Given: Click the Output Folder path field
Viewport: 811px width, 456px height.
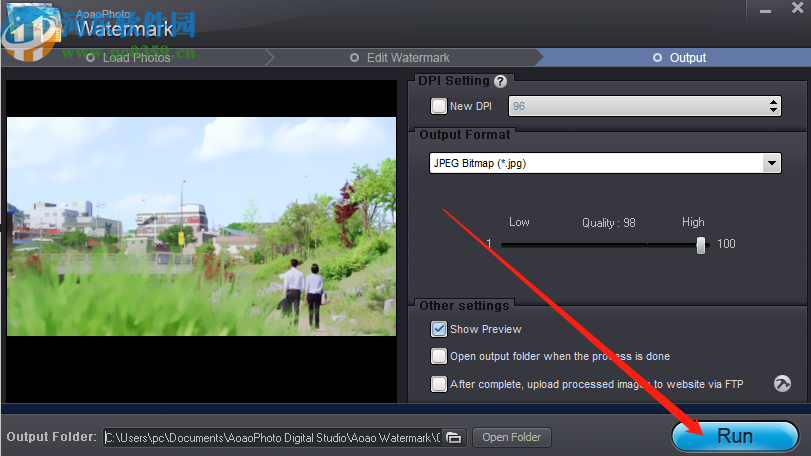Looking at the screenshot, I should pyautogui.click(x=274, y=437).
